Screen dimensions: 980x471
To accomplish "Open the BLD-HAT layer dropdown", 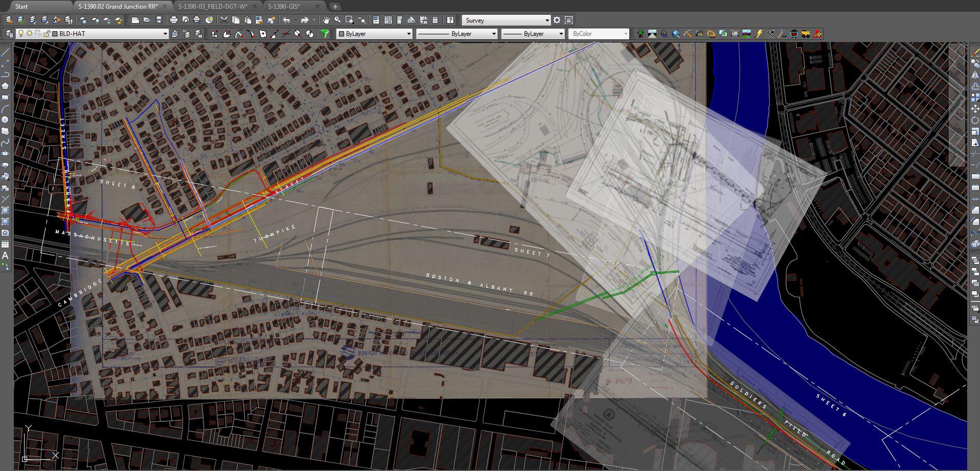I will [x=165, y=34].
